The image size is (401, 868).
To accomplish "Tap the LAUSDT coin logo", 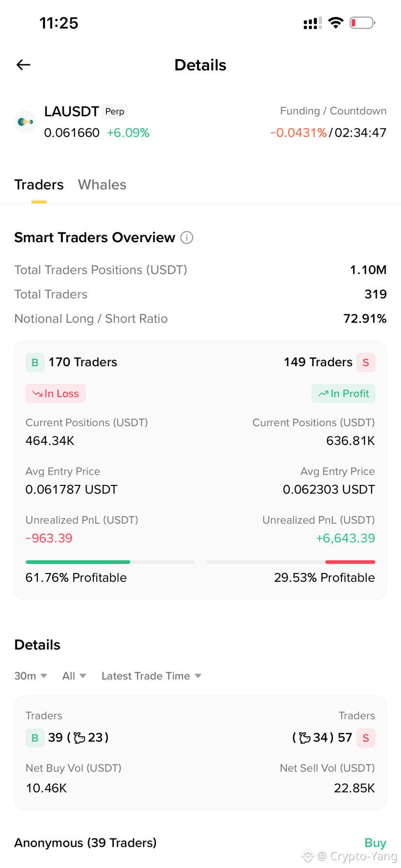I will tap(25, 122).
